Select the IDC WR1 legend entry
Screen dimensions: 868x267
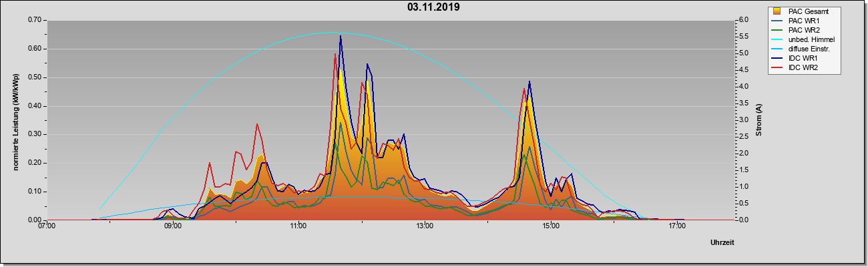[798, 58]
